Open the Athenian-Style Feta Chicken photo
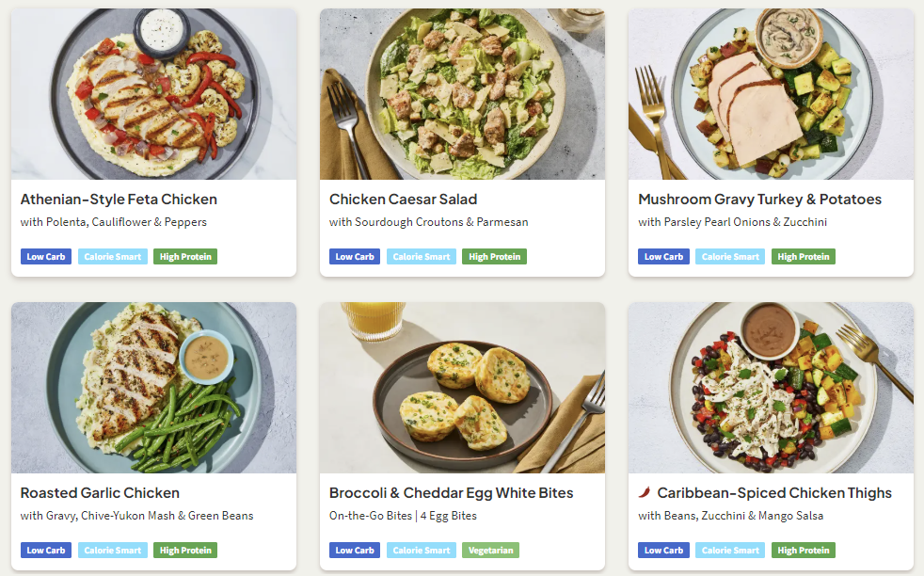924x576 pixels. 153,94
